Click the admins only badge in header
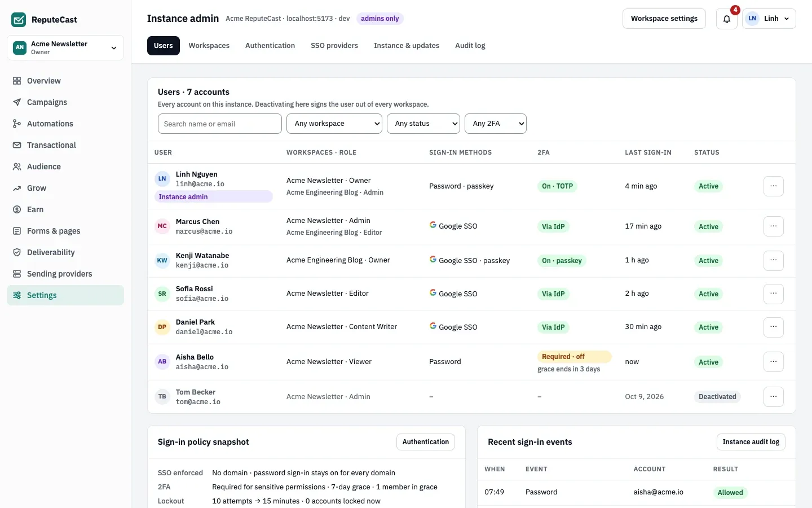Image resolution: width=812 pixels, height=508 pixels. (380, 19)
